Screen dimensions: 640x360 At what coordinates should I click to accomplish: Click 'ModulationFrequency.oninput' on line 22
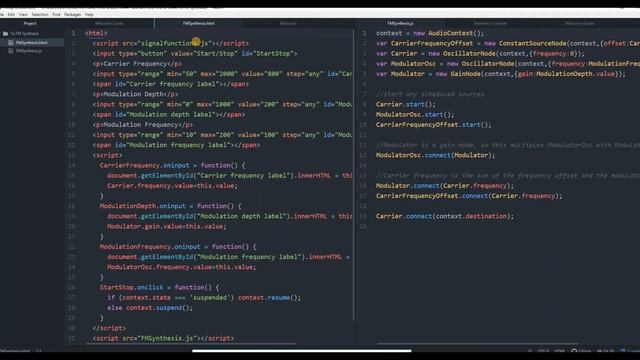150,247
